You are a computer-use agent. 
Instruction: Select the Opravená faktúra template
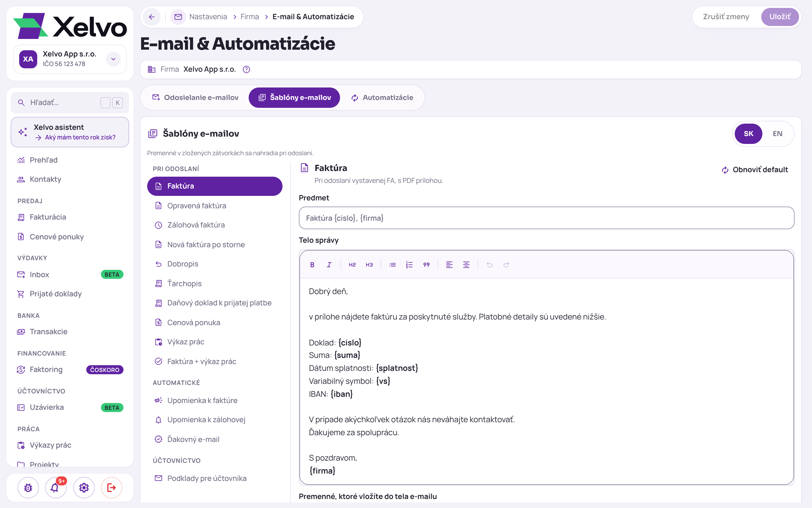(x=215, y=206)
